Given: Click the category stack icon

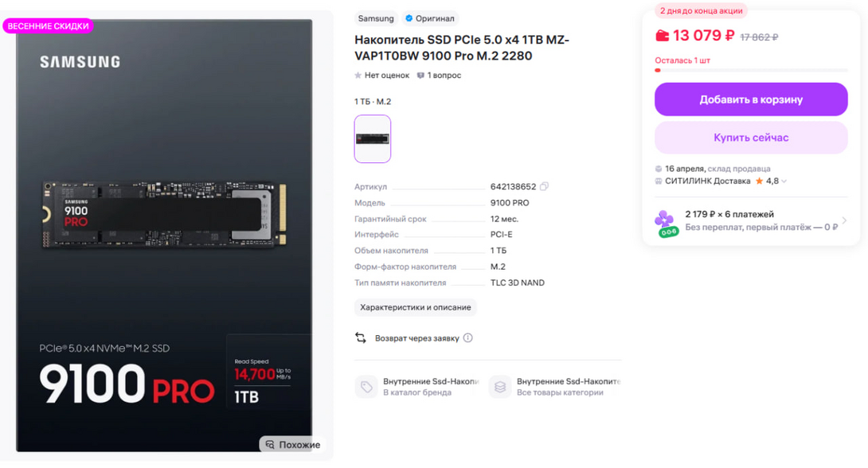Looking at the screenshot, I should coord(500,387).
